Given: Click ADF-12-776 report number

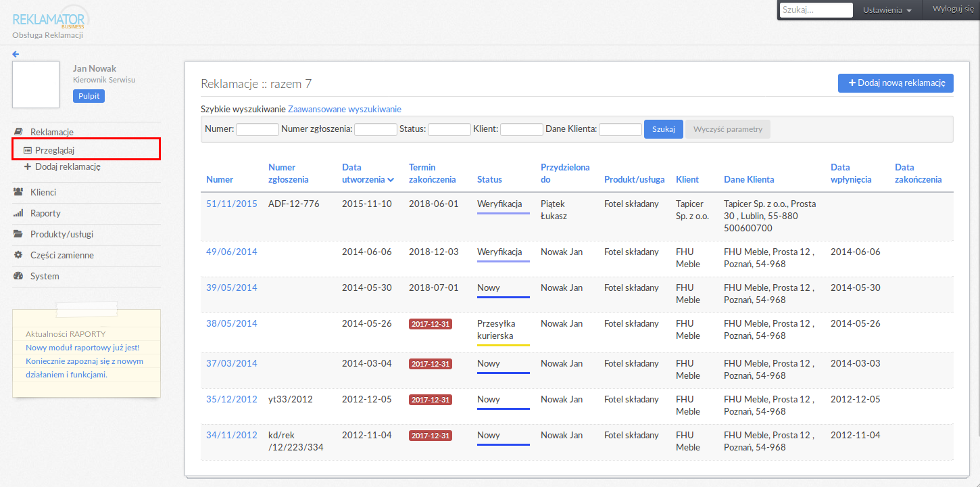Looking at the screenshot, I should coord(294,204).
